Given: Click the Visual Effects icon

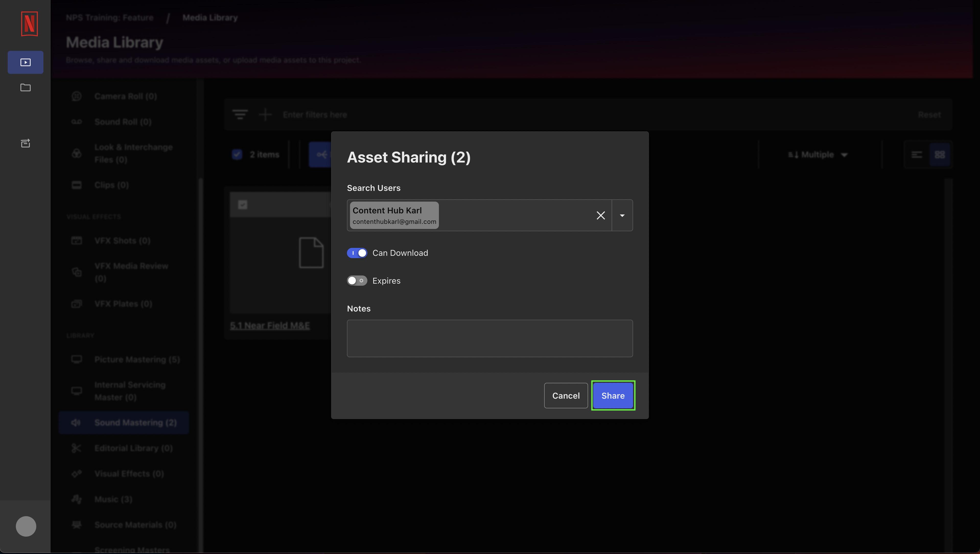Looking at the screenshot, I should 76,474.
